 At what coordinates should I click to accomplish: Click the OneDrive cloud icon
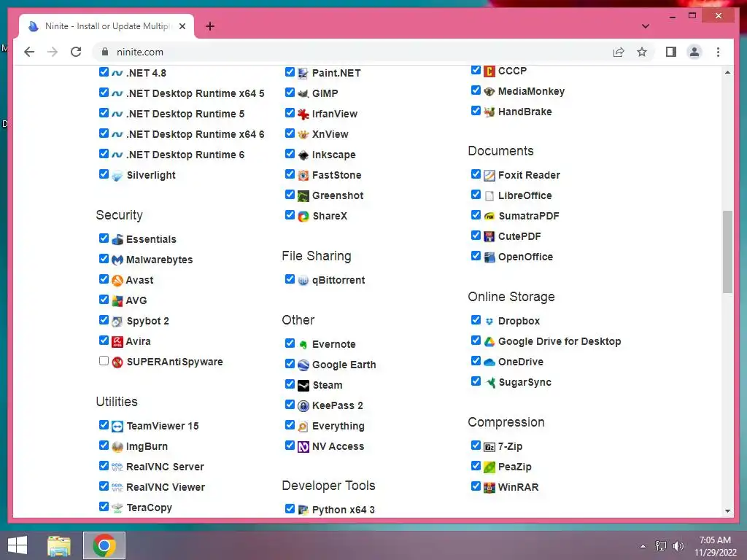tap(489, 362)
